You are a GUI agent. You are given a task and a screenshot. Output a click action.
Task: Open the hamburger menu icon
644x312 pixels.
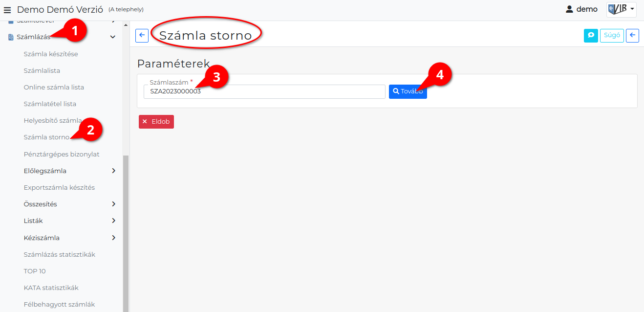[x=7, y=9]
